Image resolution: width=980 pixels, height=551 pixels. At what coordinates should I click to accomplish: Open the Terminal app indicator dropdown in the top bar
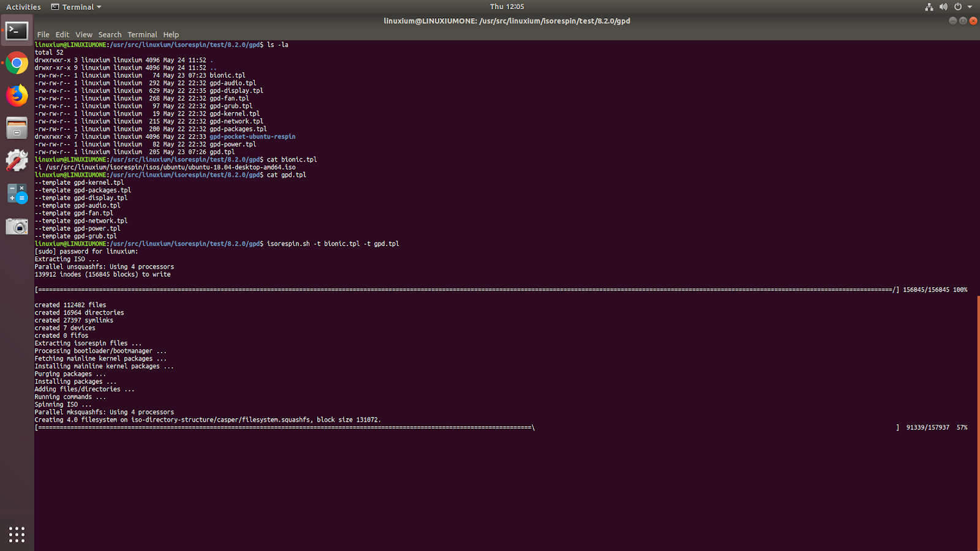pos(75,7)
